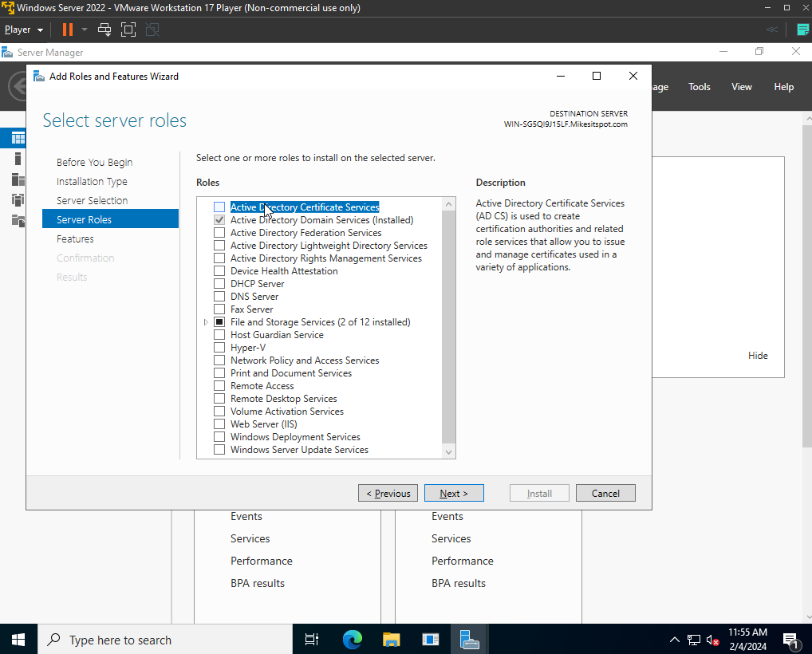Open File and Storage Services sidebar icon
Image resolution: width=812 pixels, height=654 pixels.
click(18, 221)
